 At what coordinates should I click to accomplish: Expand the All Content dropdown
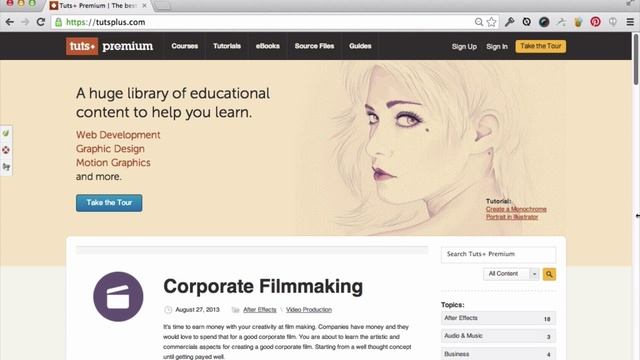click(511, 274)
